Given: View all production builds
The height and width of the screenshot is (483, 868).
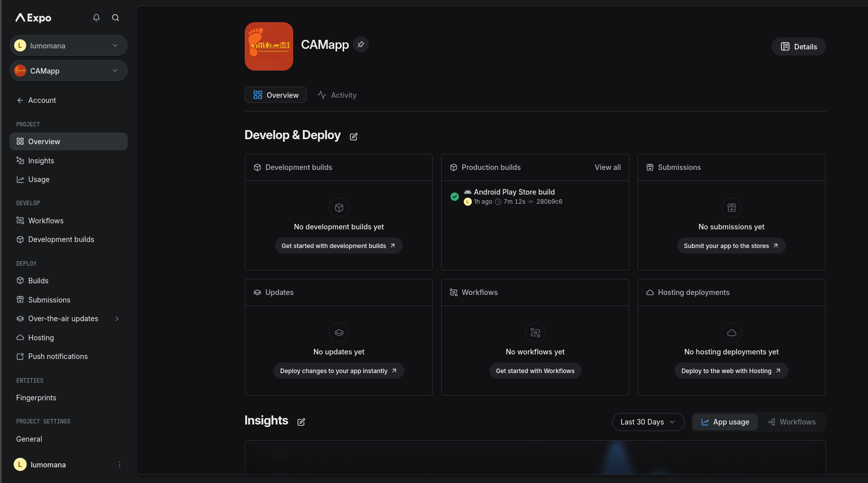Looking at the screenshot, I should click(608, 167).
